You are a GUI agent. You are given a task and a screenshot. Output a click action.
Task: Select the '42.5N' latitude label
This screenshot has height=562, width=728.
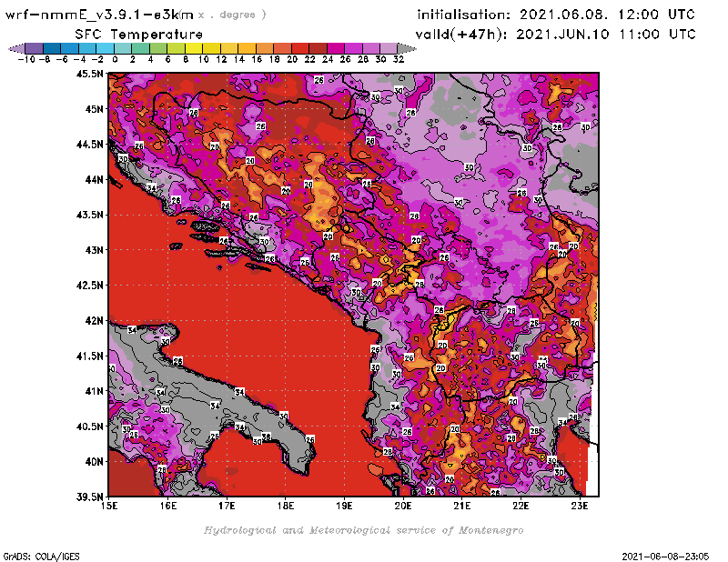89,286
